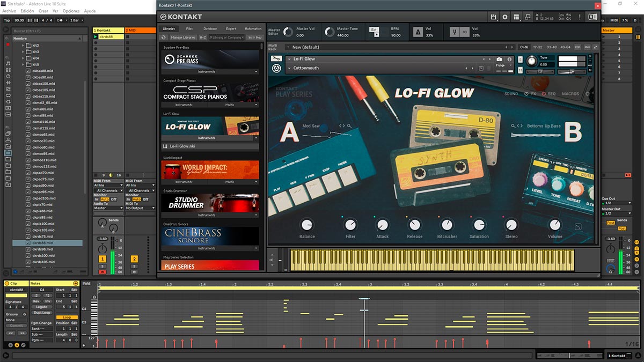
Task: Click the tuning fork reference tone icon
Action: pyautogui.click(x=454, y=32)
